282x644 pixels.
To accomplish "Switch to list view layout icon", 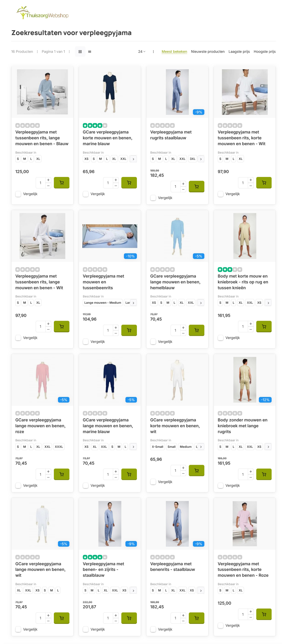I will click(x=90, y=51).
